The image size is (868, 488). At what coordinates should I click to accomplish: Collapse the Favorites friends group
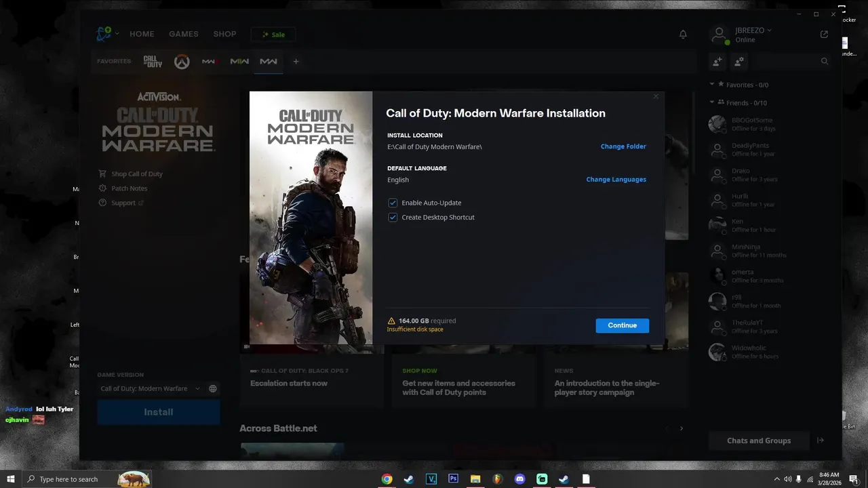tap(712, 85)
